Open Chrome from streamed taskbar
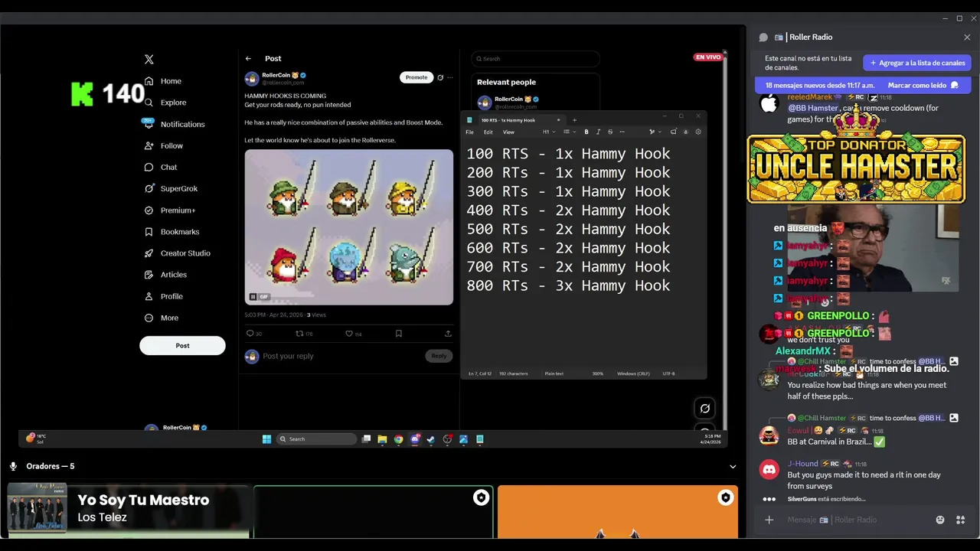Screen dimensions: 980x551 click(x=398, y=439)
